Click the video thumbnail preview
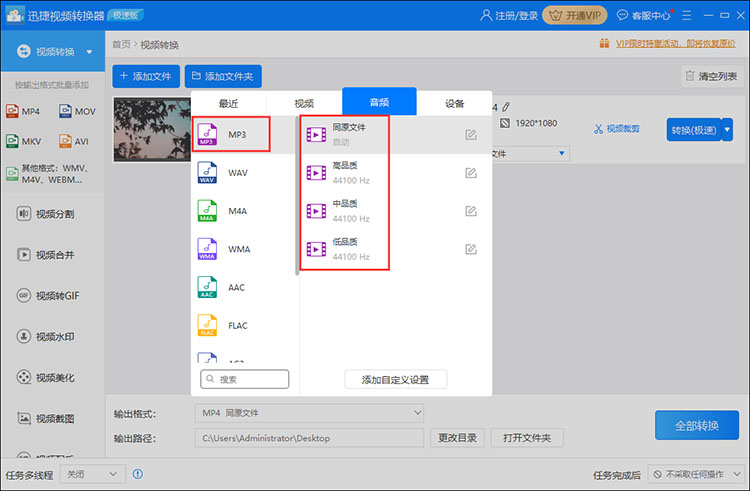Screen dimensions: 750x491 (152, 130)
